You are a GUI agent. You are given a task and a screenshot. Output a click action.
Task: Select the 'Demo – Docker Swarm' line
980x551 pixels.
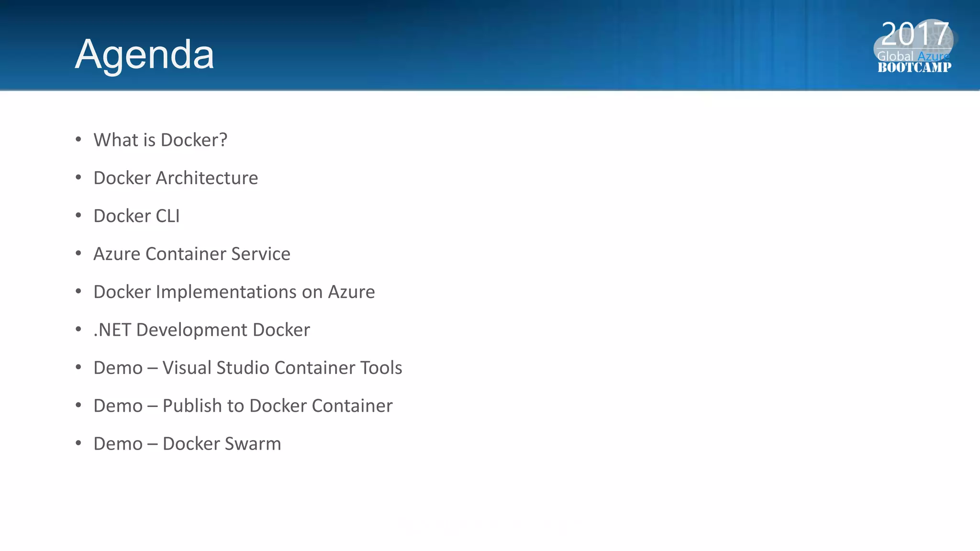187,444
